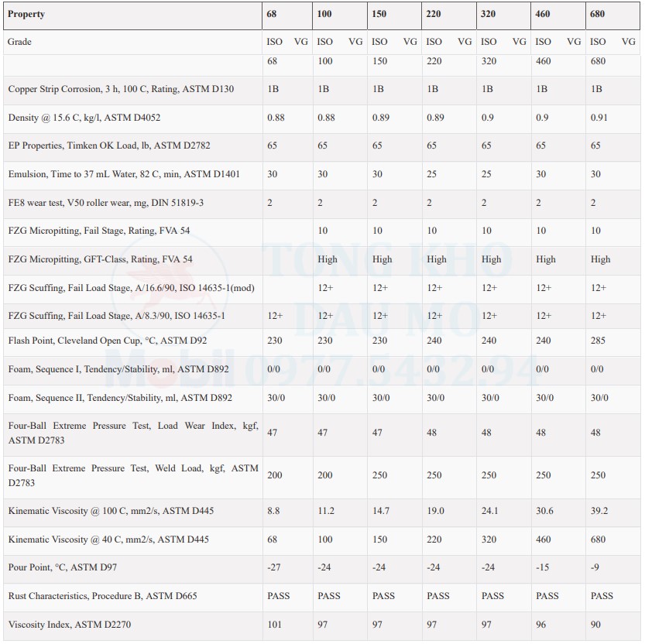
Task: Click the -9 pour point value
Action: coord(595,567)
